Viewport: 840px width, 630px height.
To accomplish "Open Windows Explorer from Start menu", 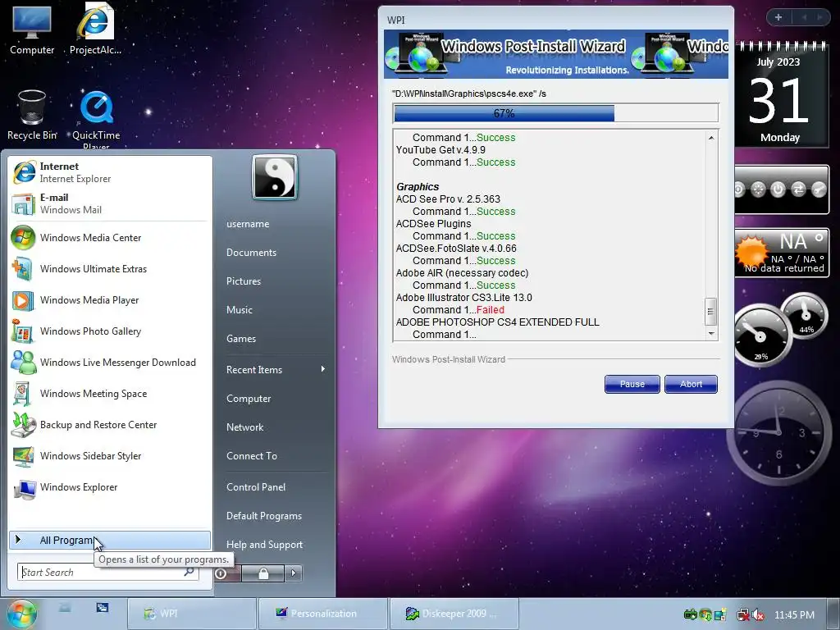I will click(110, 487).
